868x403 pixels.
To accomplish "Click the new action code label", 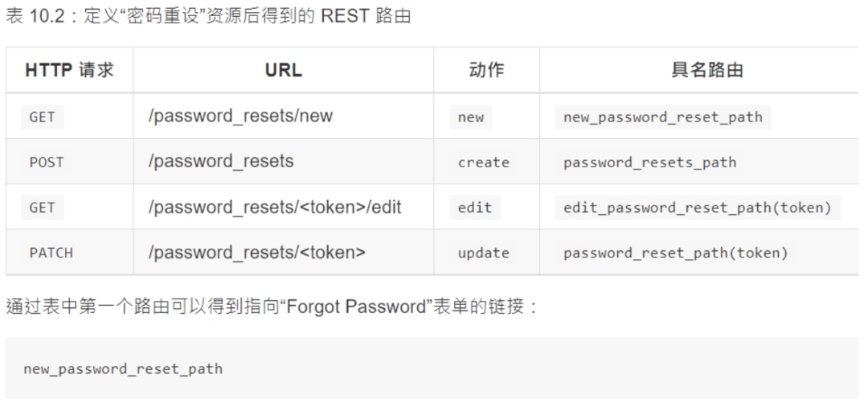I will click(x=470, y=117).
